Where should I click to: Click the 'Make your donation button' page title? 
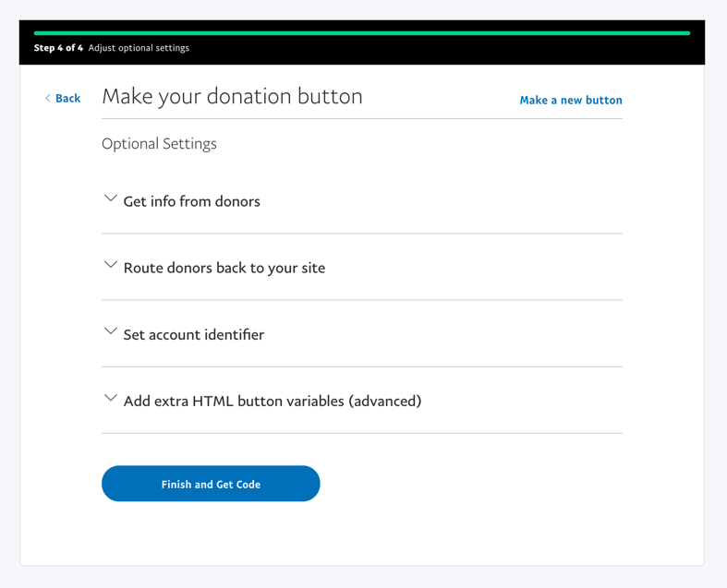232,96
